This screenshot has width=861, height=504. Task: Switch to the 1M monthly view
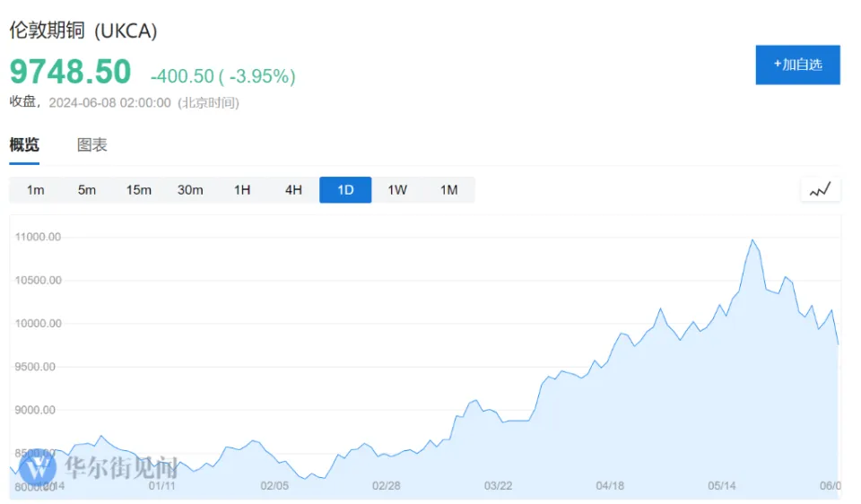[x=448, y=190]
